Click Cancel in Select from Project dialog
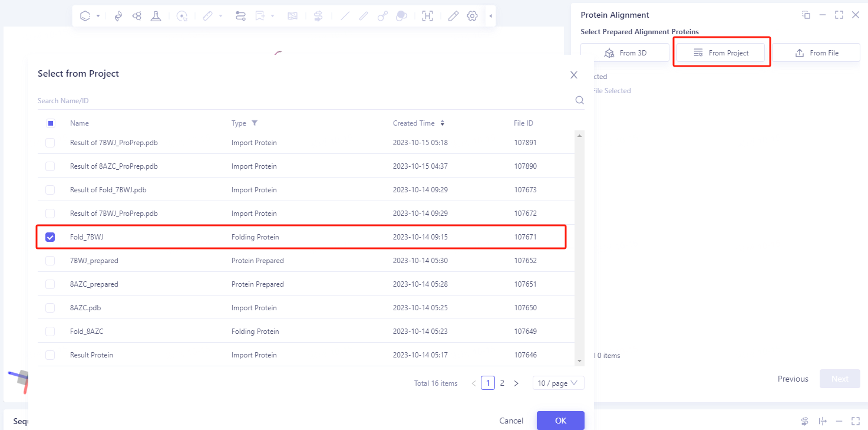This screenshot has height=430, width=868. point(511,421)
